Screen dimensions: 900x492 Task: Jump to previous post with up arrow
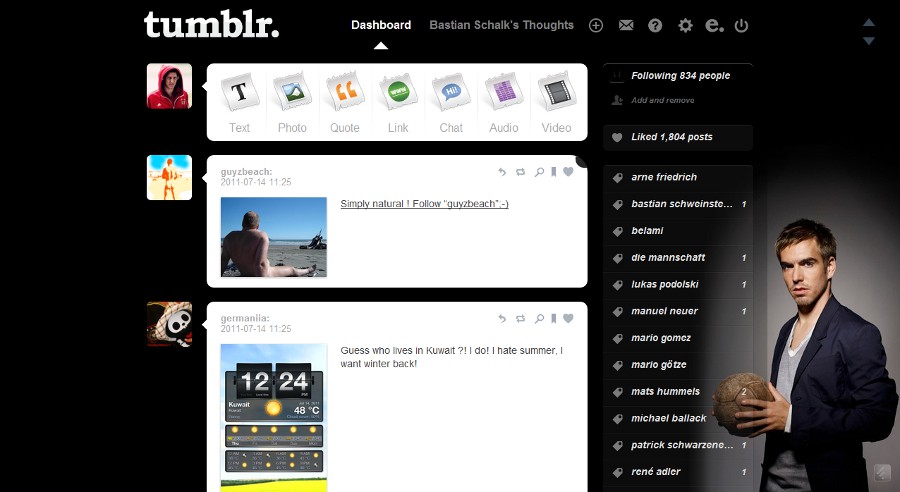tap(869, 22)
